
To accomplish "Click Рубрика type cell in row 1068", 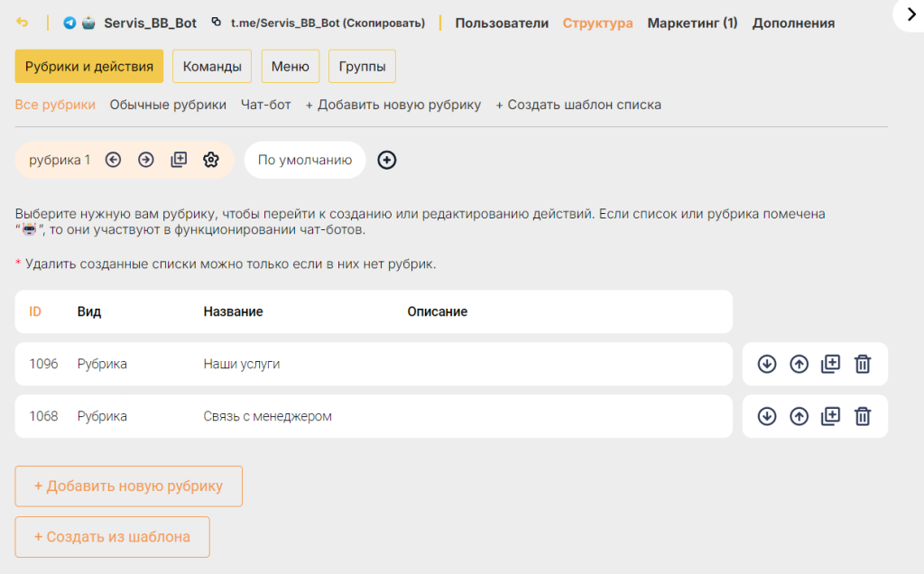I will 102,416.
